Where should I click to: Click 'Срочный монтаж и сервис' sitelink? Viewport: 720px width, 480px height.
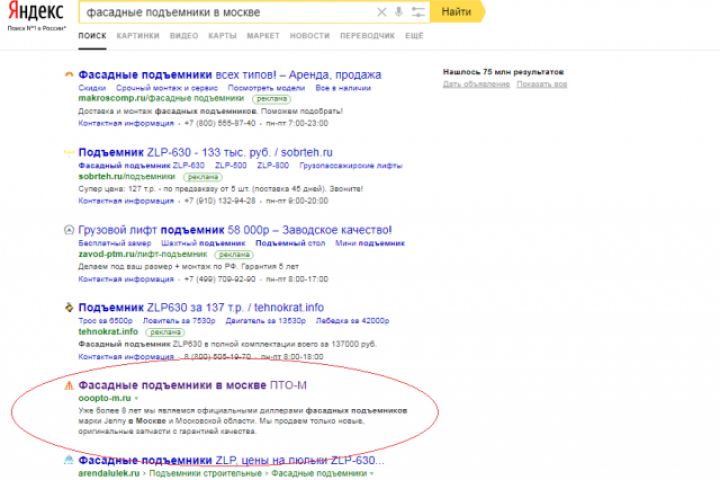coord(167,88)
